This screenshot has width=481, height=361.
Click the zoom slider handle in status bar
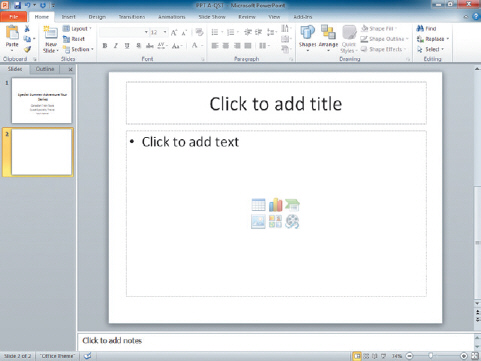(x=431, y=356)
